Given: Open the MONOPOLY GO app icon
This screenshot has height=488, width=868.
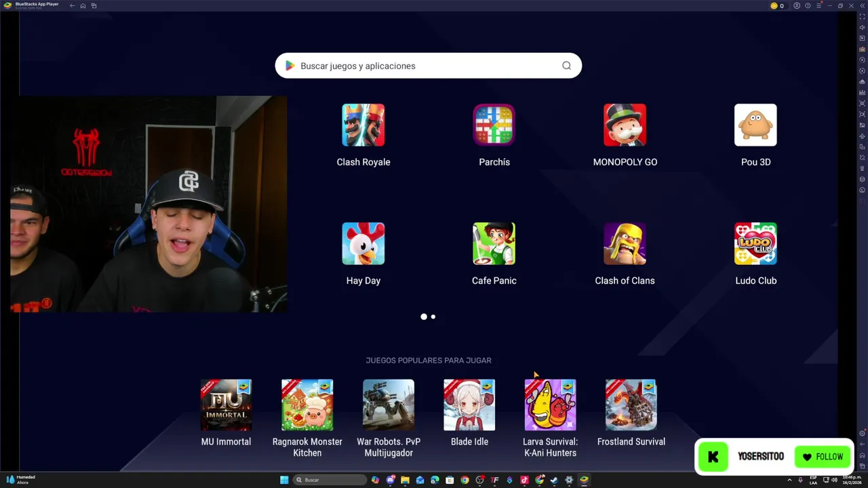Looking at the screenshot, I should 625,125.
